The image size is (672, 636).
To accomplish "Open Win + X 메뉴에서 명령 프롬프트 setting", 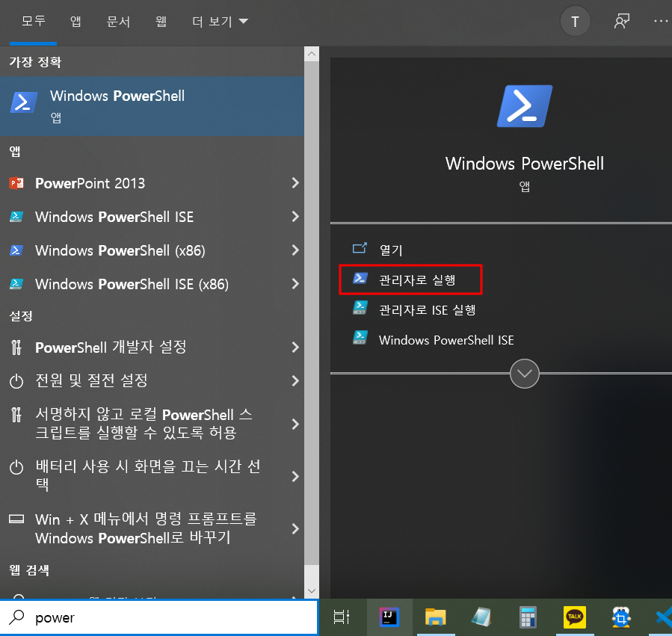I will pos(152,528).
